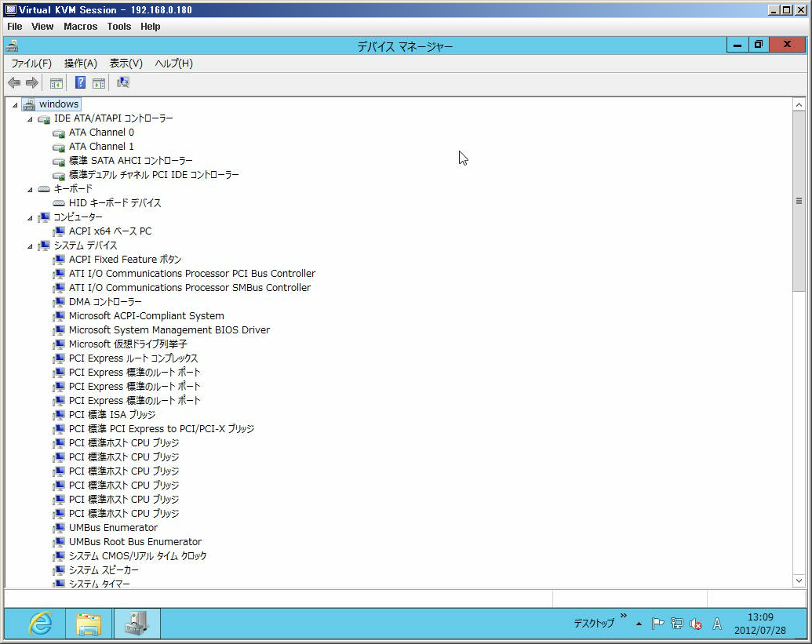Click the システム デバイス category icon

pos(45,246)
